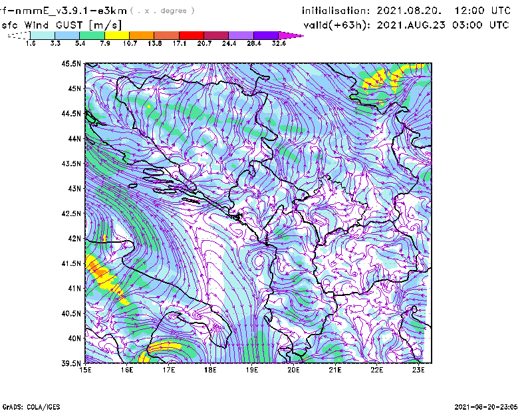
Task: Click the lavender 24.4–28.4 legend swatch
Action: coord(241,35)
